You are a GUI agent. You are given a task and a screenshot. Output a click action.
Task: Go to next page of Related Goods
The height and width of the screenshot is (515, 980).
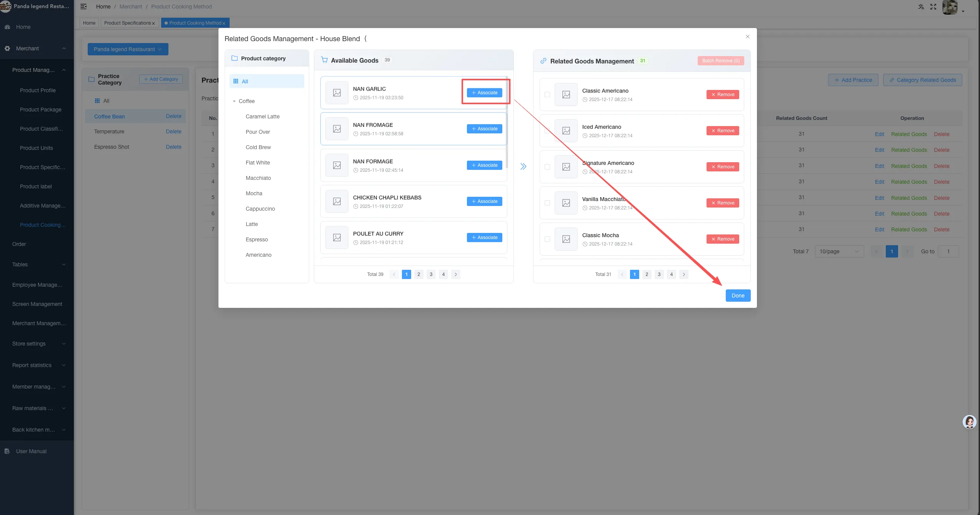(x=683, y=274)
